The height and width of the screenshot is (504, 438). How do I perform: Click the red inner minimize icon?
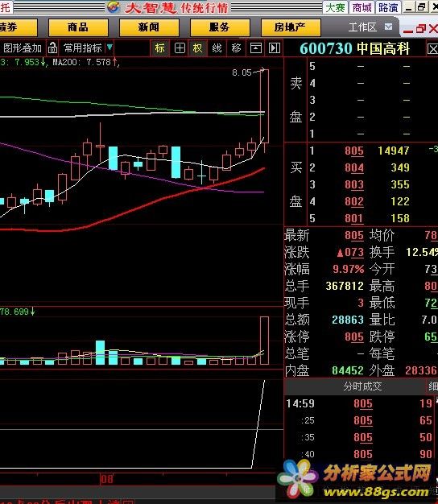click(x=408, y=31)
